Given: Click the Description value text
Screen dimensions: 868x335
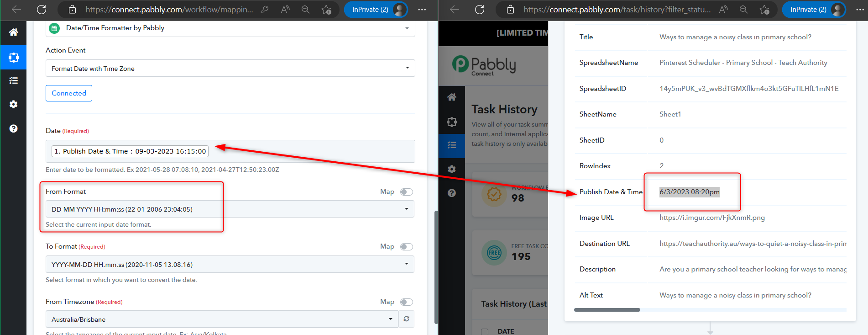Looking at the screenshot, I should pyautogui.click(x=753, y=269).
